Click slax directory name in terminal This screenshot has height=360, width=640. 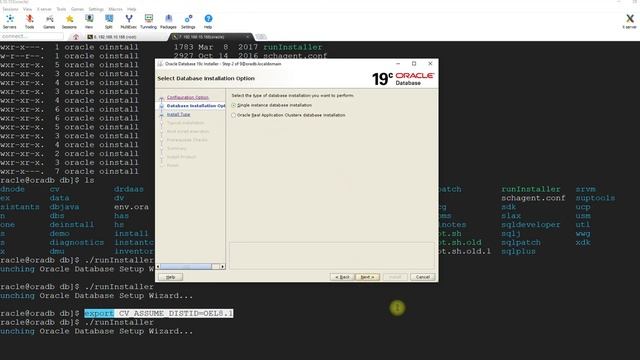click(x=511, y=216)
